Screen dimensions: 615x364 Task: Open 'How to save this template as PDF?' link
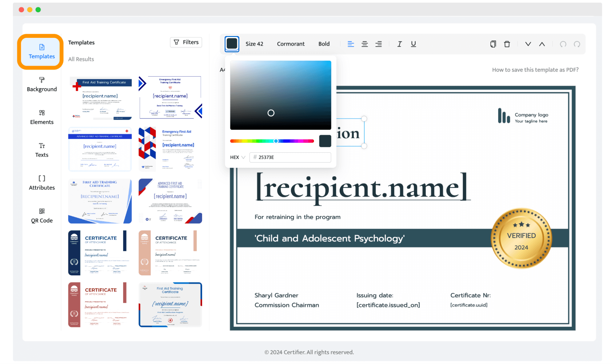[535, 70]
